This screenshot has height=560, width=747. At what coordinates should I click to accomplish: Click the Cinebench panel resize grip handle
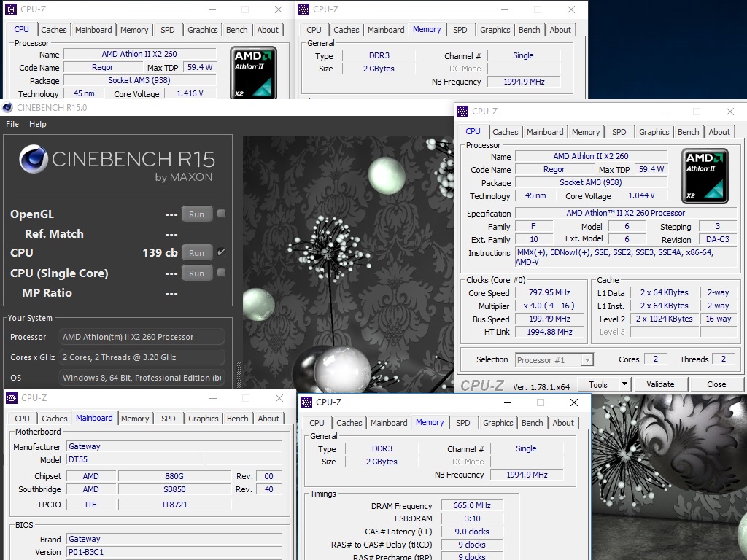(x=239, y=376)
